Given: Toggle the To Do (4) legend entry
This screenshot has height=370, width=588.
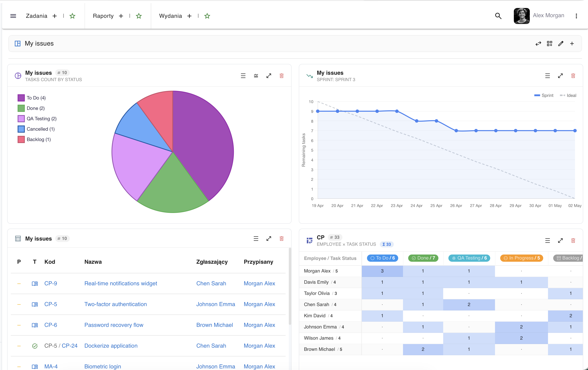Looking at the screenshot, I should coord(32,98).
